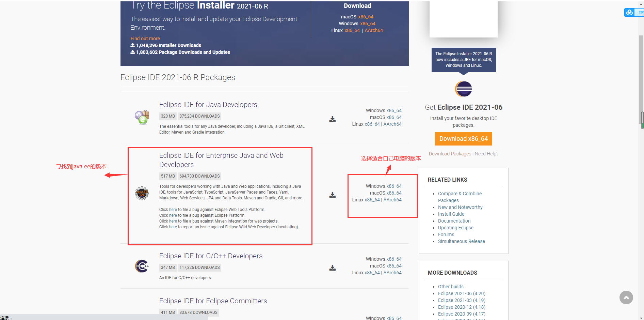Click the back-to-top round arrow button
Viewport: 644px width, 320px height.
[x=626, y=298]
